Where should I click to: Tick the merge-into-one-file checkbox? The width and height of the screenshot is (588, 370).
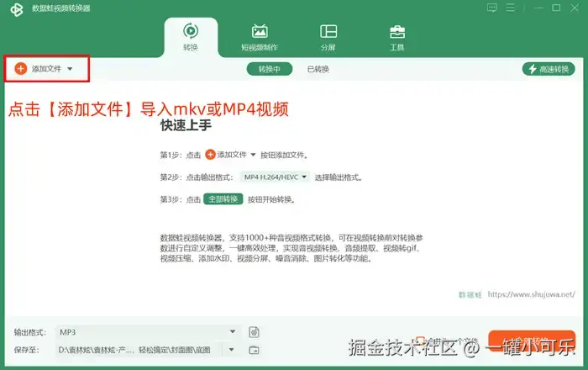(420, 341)
